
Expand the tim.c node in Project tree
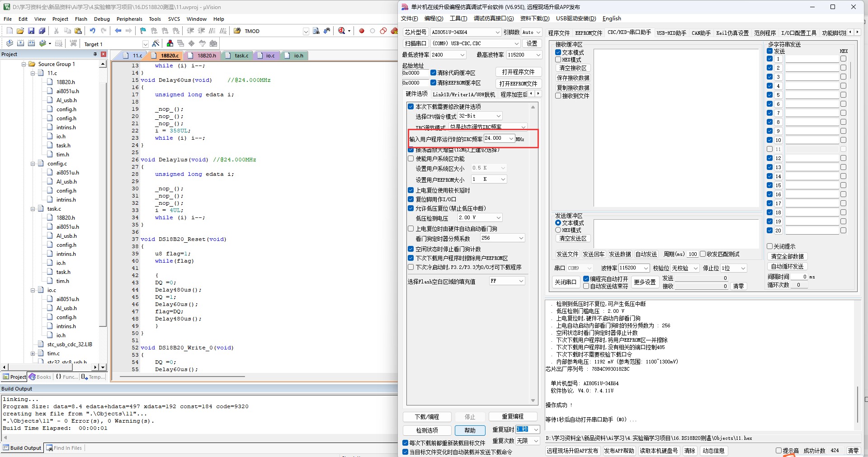(x=33, y=353)
